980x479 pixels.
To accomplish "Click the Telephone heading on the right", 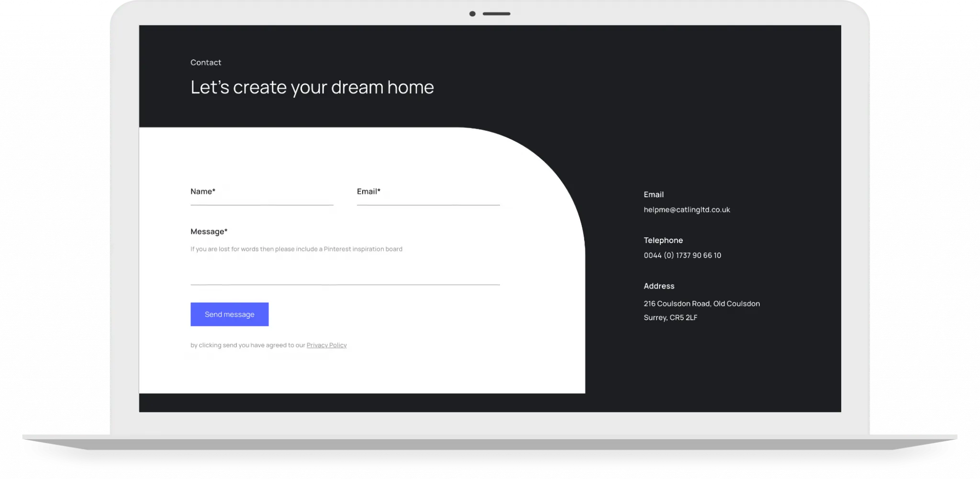I will click(663, 240).
